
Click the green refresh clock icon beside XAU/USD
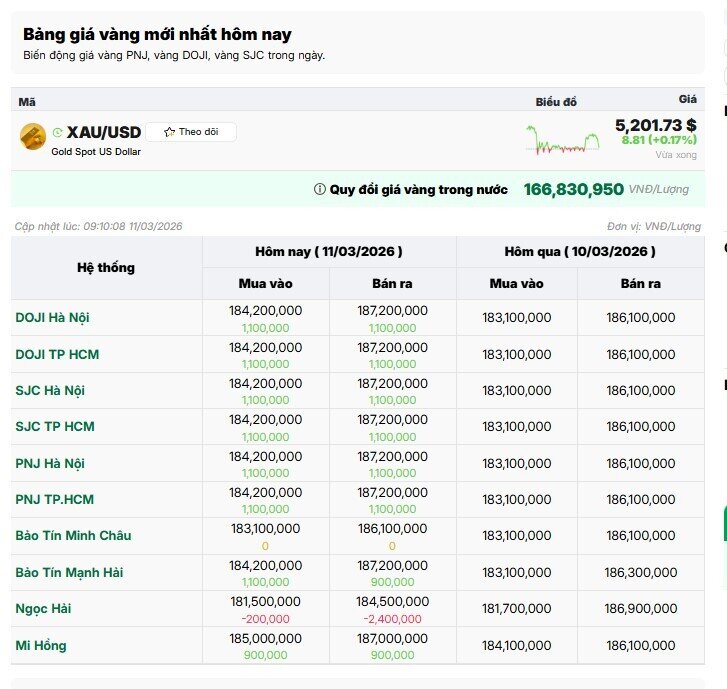[x=57, y=133]
